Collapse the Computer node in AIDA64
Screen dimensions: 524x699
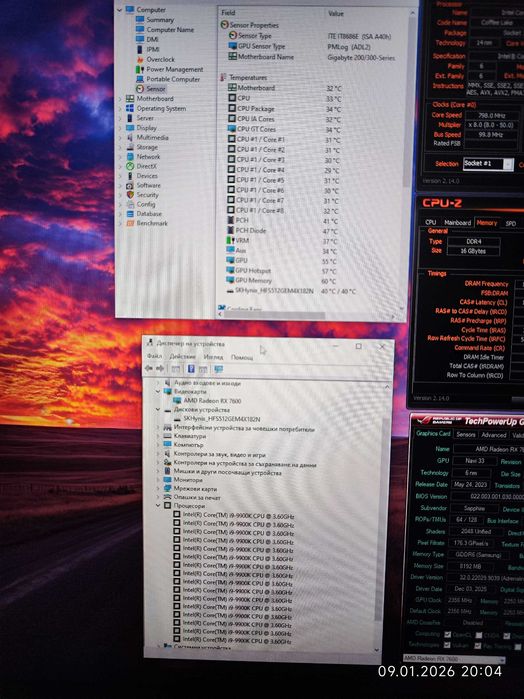click(x=120, y=9)
